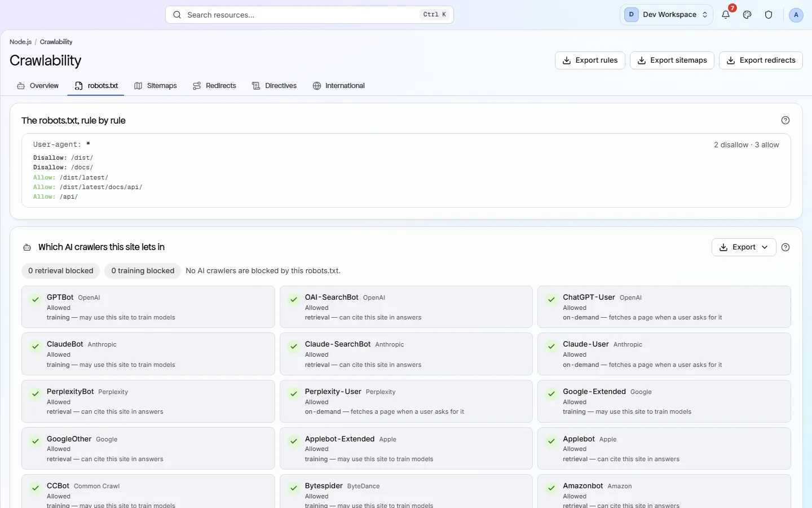Click the 0 training blocked chip
Image resolution: width=812 pixels, height=508 pixels.
pyautogui.click(x=143, y=271)
